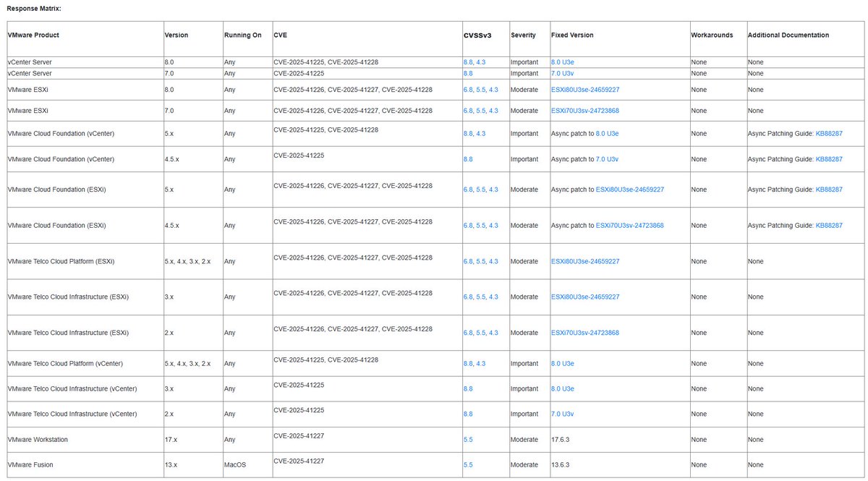The image size is (868, 481).
Task: Open 8.0 U3e fix for Telco Cloud Infrastructure (vCenter) 3.x
Action: [x=562, y=389]
